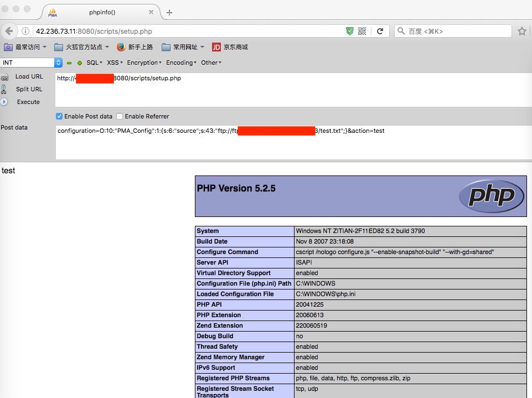Click the green security shield icon
This screenshot has height=398, width=532.
(350, 31)
